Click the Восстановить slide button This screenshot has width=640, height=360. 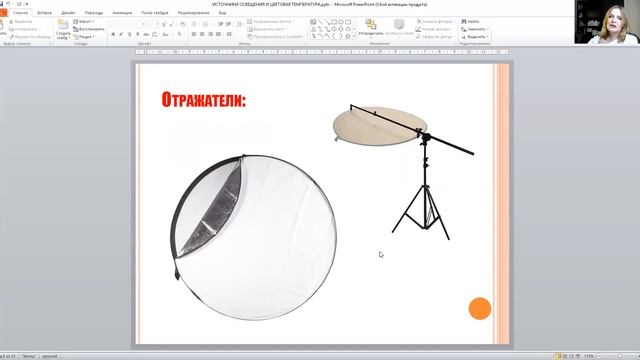(89, 29)
